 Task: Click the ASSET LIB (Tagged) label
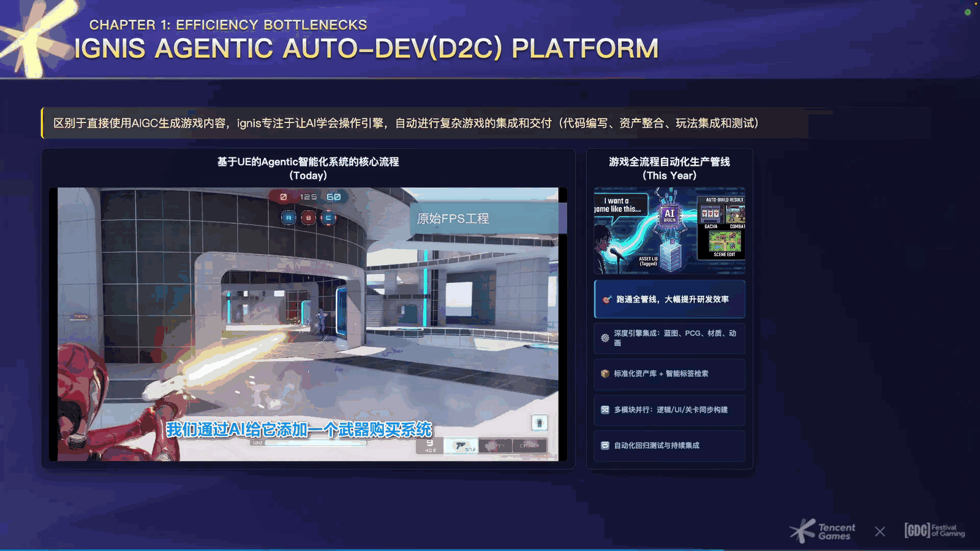pos(648,261)
